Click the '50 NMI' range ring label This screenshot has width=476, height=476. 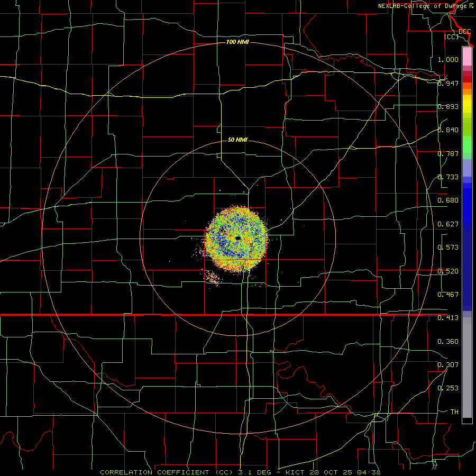(237, 140)
